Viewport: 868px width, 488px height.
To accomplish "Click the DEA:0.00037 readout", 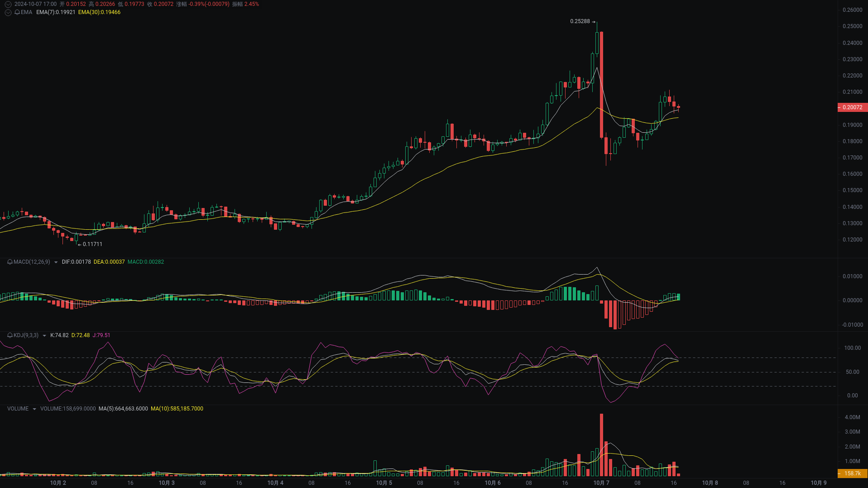I will pyautogui.click(x=109, y=262).
